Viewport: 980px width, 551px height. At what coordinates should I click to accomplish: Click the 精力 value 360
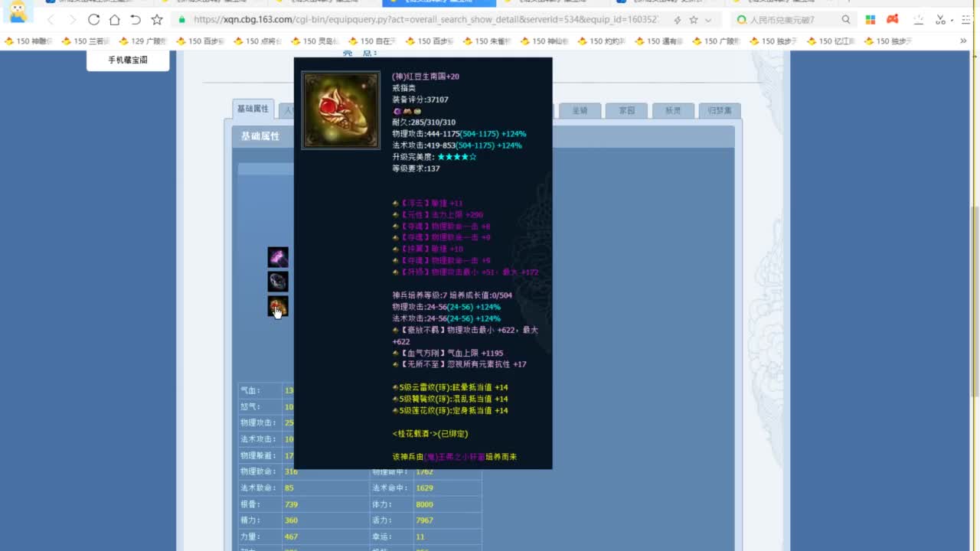(291, 521)
